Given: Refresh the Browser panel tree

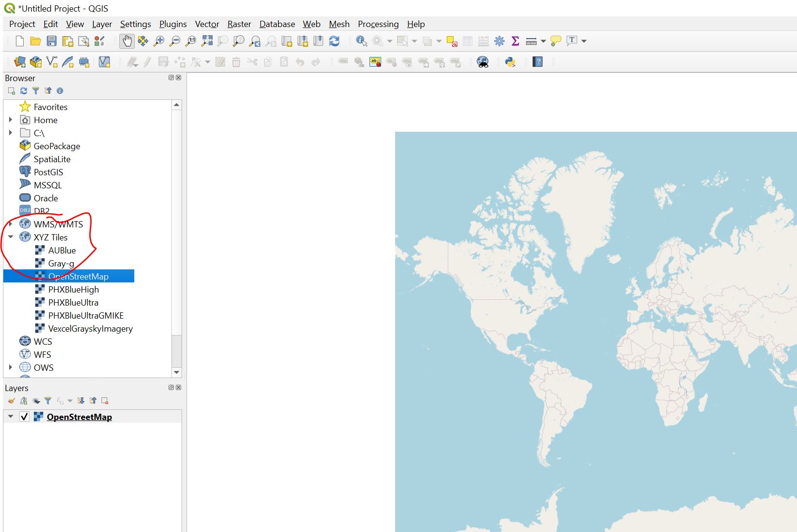Looking at the screenshot, I should click(24, 91).
